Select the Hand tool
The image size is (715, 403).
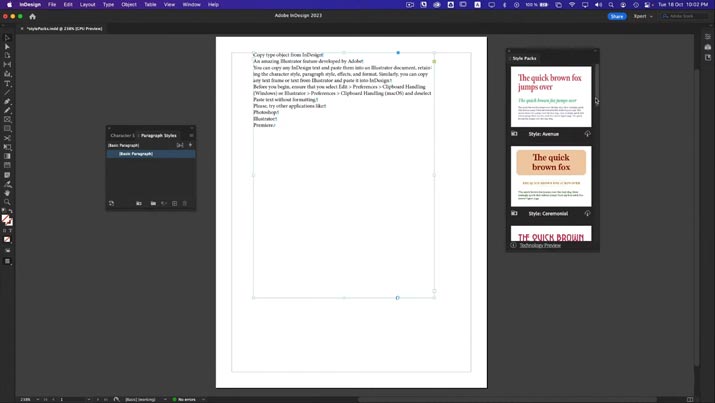click(7, 193)
